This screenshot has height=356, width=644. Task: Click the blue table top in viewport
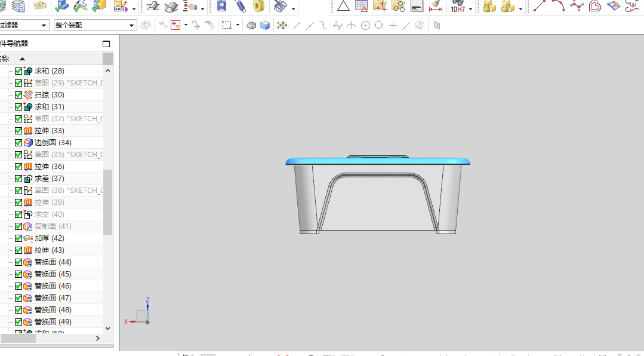pos(377,161)
